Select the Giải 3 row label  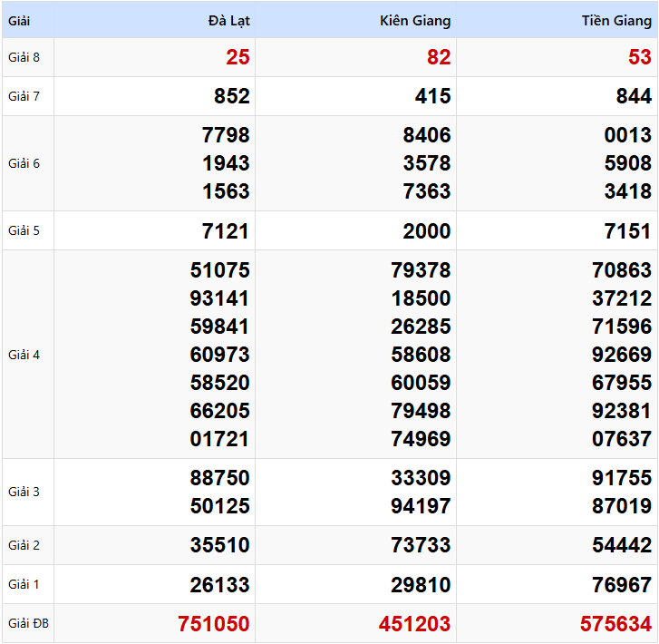point(24,492)
